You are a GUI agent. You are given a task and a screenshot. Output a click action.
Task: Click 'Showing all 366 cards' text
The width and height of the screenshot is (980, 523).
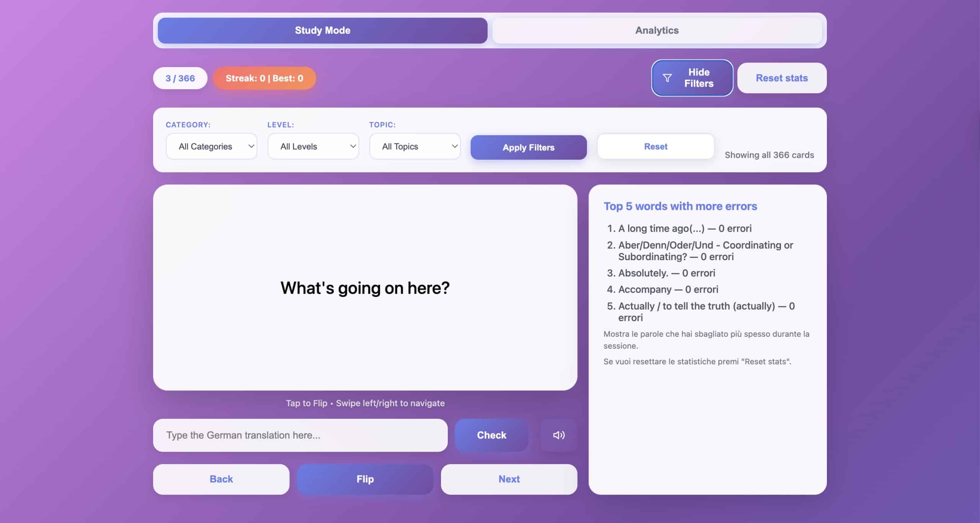(x=769, y=155)
